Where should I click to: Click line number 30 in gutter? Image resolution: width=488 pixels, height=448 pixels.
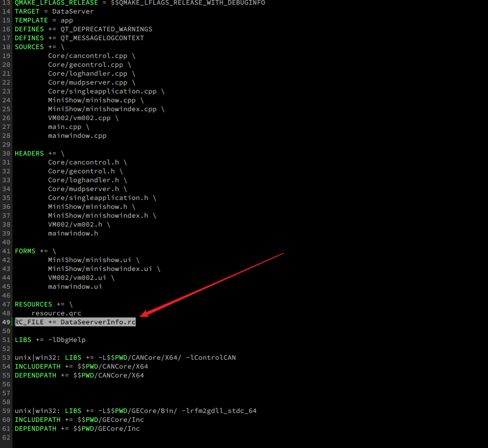tap(6, 154)
